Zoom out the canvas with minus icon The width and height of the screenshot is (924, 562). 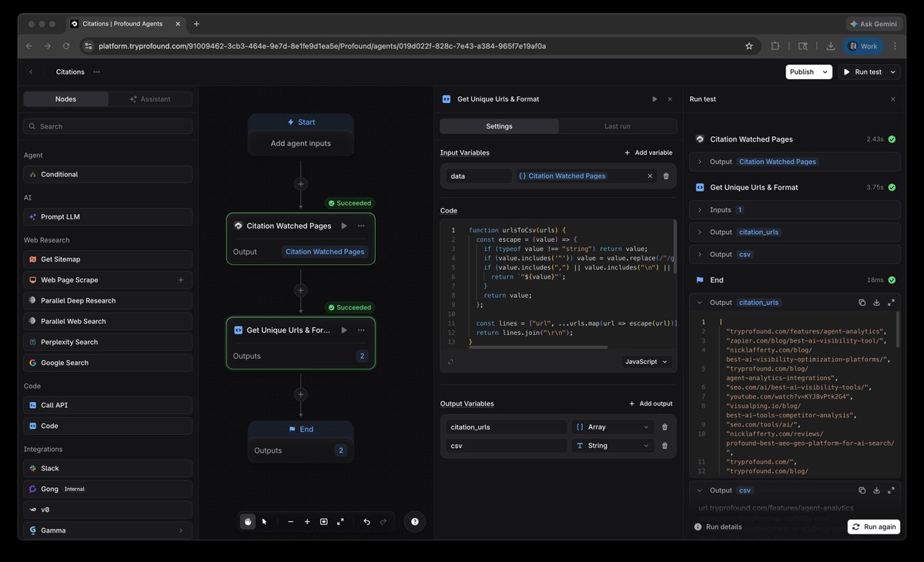tap(290, 521)
